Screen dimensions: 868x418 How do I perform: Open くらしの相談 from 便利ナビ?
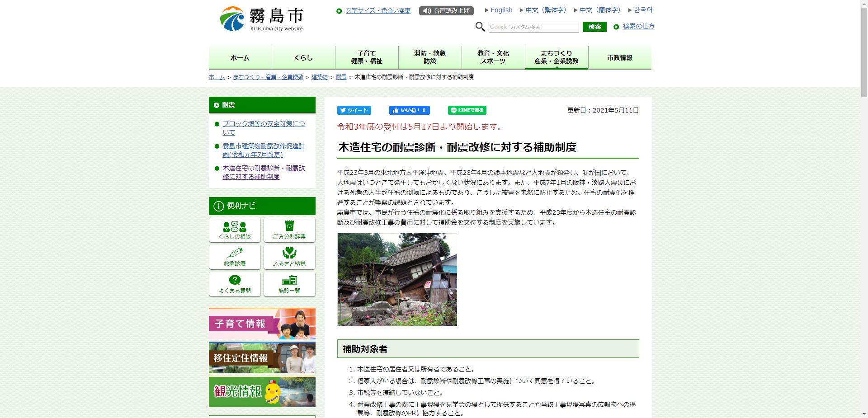(x=234, y=230)
